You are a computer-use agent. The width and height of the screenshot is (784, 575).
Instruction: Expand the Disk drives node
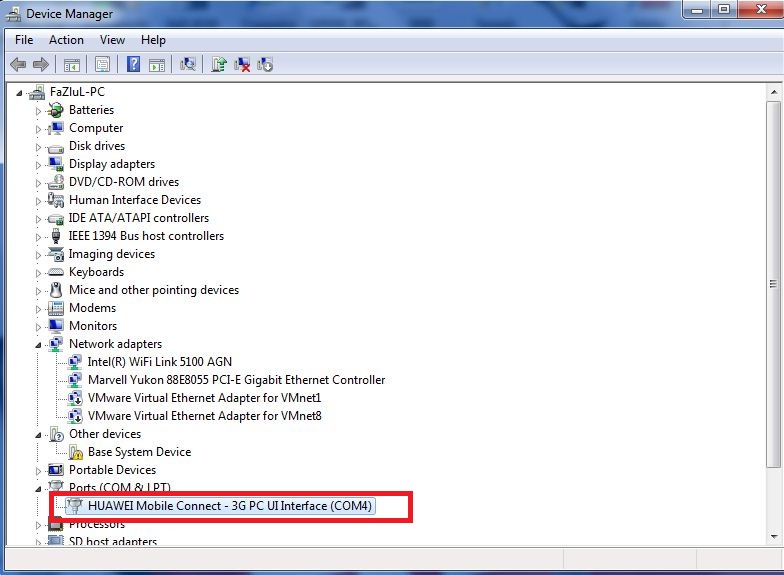[38, 147]
